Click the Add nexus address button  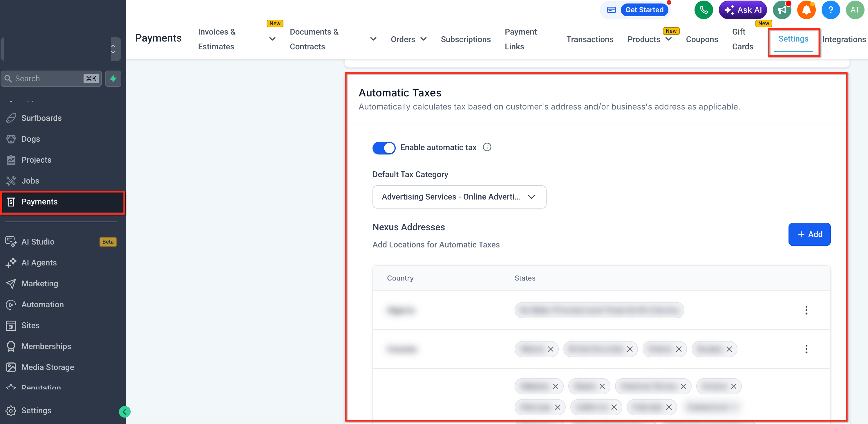809,234
